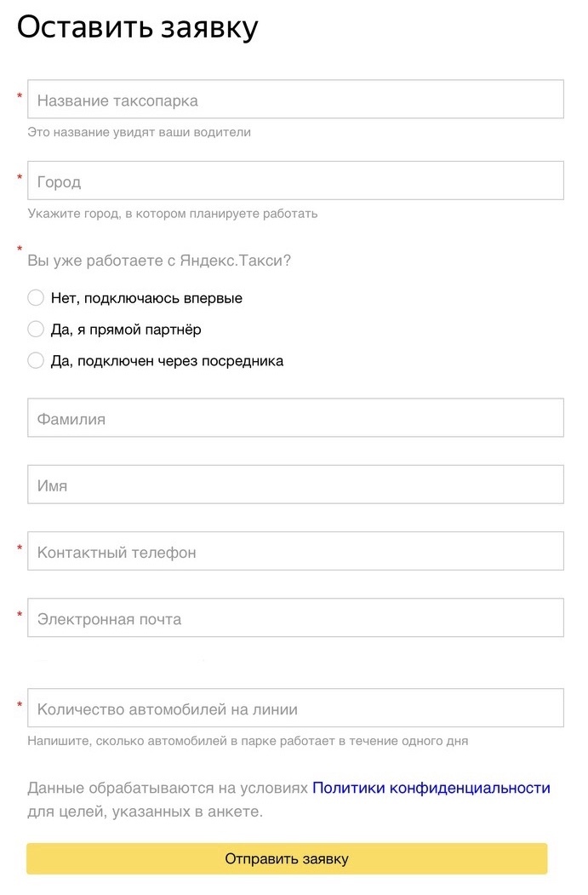Click 'Количество автомобилей на линии' field
The width and height of the screenshot is (588, 895).
295,709
